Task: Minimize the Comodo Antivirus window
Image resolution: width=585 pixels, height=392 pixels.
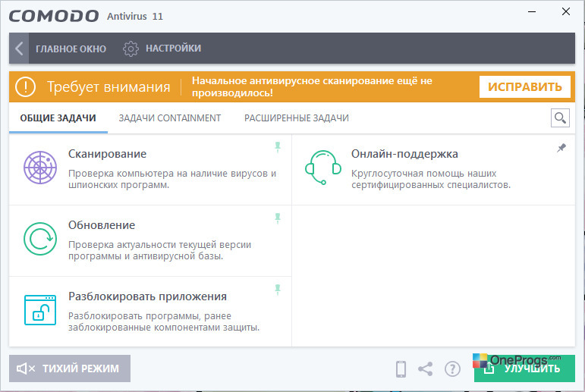Action: click(532, 12)
